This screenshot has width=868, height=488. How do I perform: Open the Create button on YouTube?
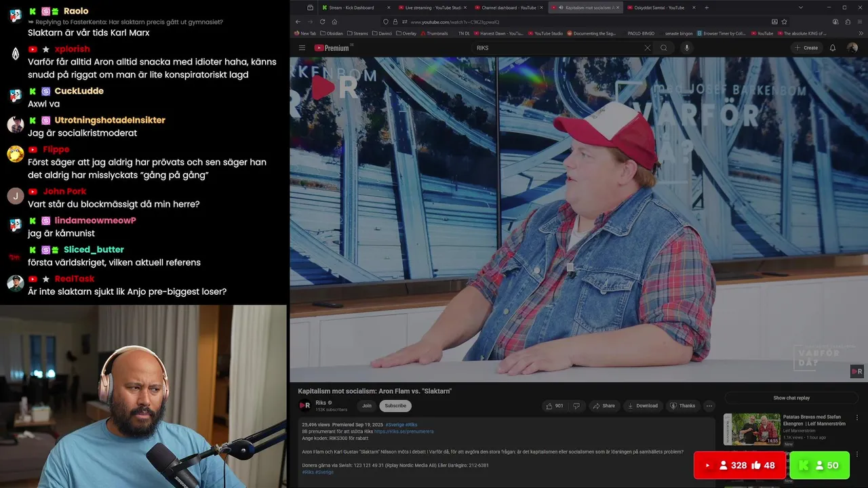click(806, 48)
